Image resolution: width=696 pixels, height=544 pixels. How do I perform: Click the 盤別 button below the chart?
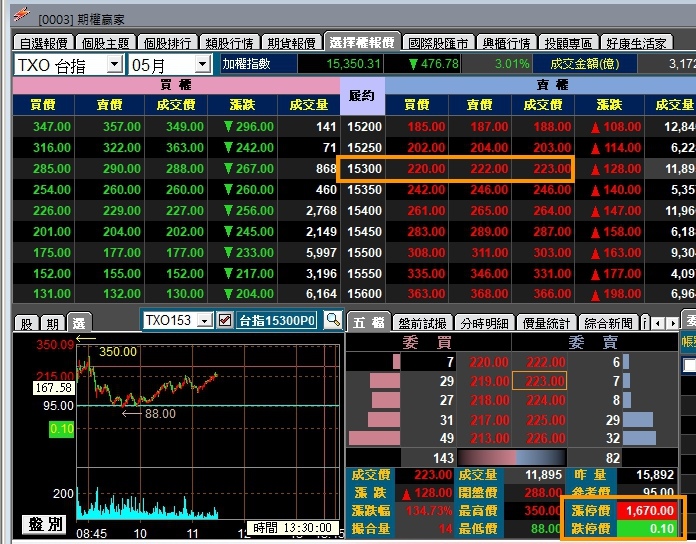pyautogui.click(x=44, y=524)
